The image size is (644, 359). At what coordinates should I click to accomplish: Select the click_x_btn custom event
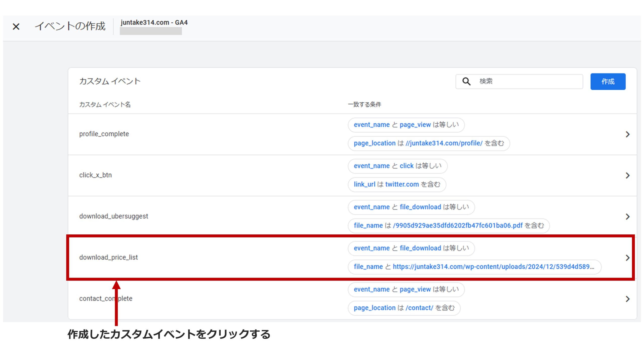(x=95, y=175)
